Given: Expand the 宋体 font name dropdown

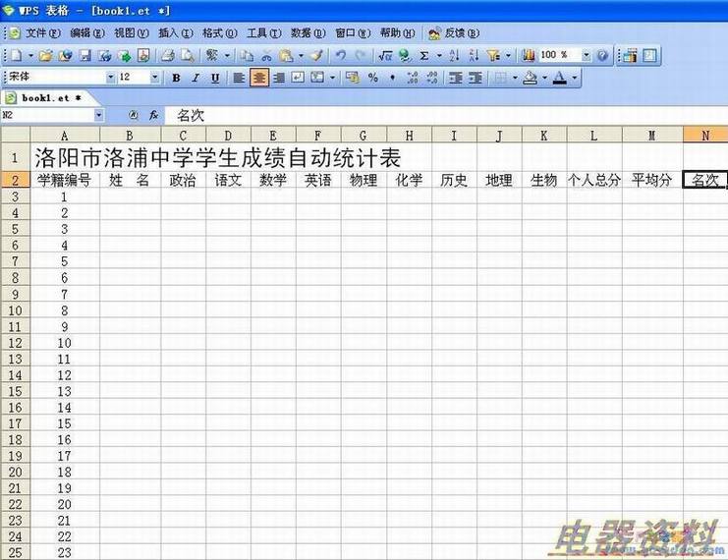Looking at the screenshot, I should [x=110, y=78].
